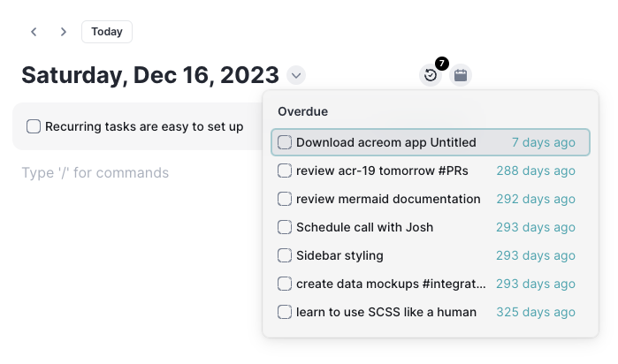This screenshot has width=618, height=364.
Task: Check the 'Sidebar styling' task box
Action: pyautogui.click(x=285, y=255)
